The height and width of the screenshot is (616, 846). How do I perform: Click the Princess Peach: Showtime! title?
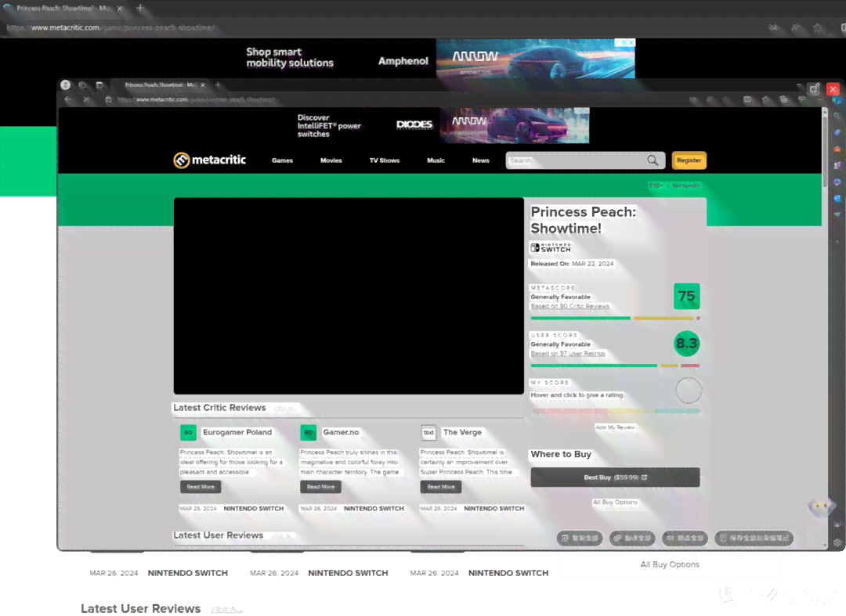point(584,220)
